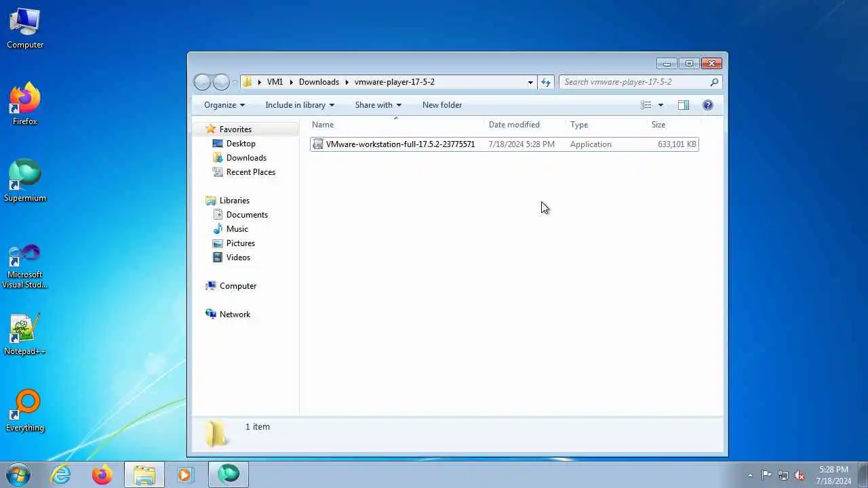Select Favorites in the navigation pane
Viewport: 868px width, 488px height.
point(235,129)
